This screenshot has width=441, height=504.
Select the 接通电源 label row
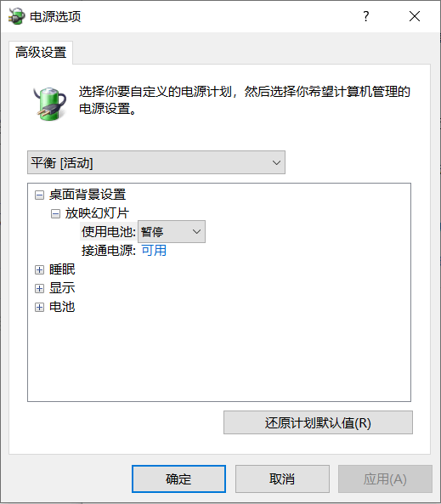point(109,251)
